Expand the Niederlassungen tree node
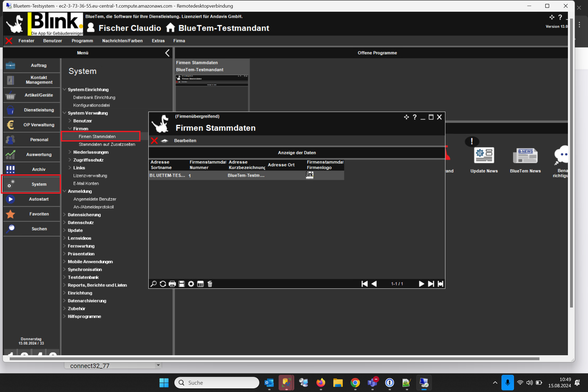 point(70,152)
